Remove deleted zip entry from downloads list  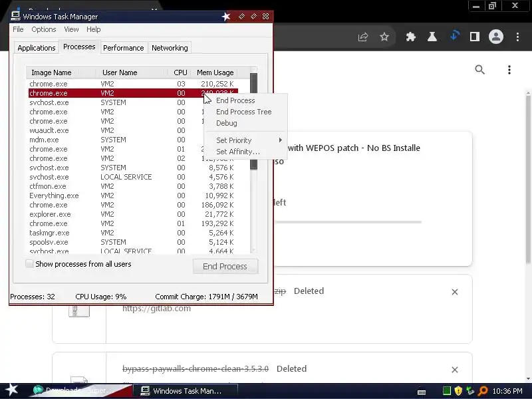455,292
